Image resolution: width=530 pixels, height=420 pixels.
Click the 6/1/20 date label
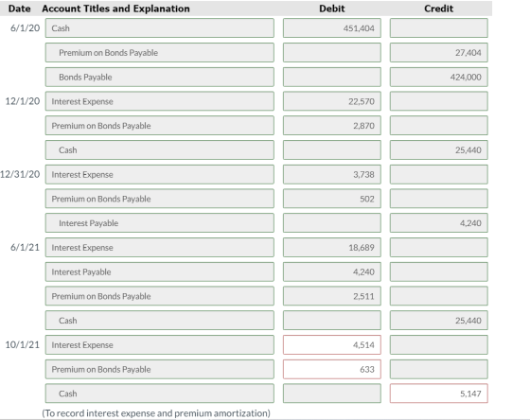[x=25, y=28]
